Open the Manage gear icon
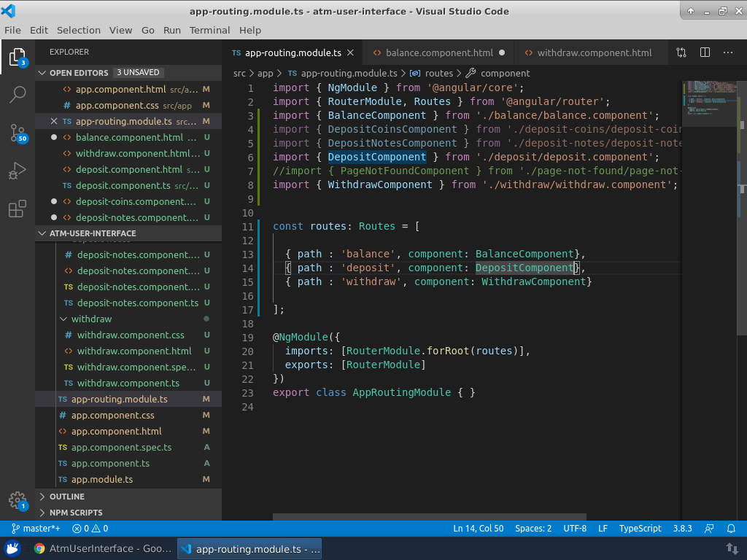 [18, 499]
